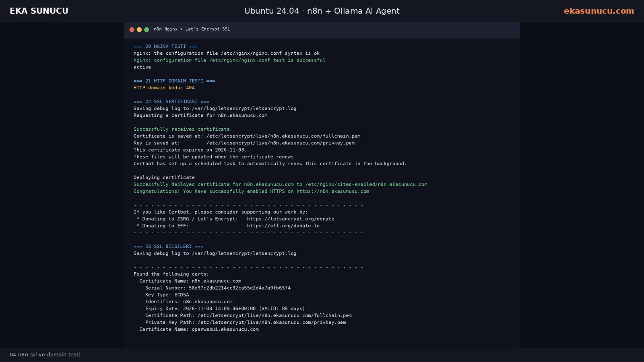Click the 'Key Type: ECDSA' line
The image size is (644, 362).
point(167,294)
